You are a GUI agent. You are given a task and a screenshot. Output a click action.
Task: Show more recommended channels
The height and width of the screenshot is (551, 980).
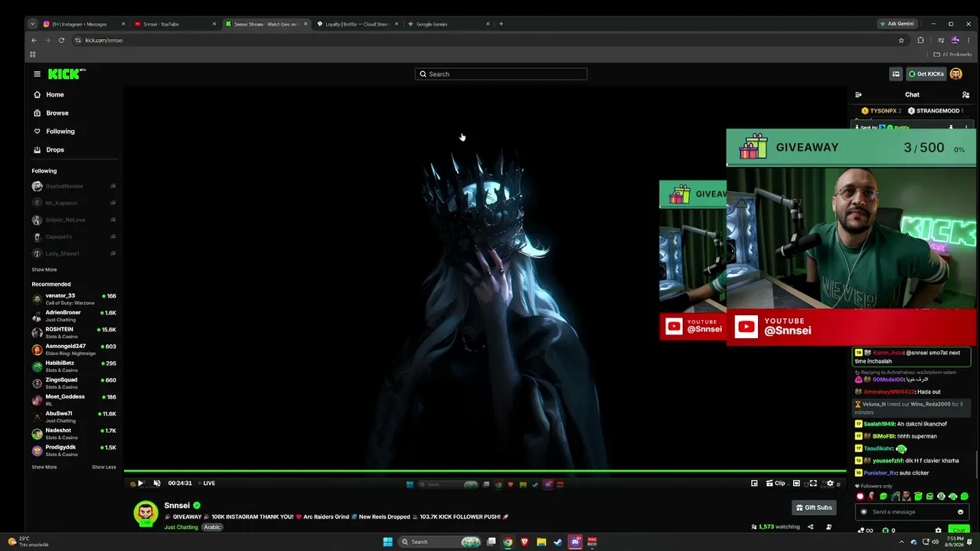(x=44, y=468)
